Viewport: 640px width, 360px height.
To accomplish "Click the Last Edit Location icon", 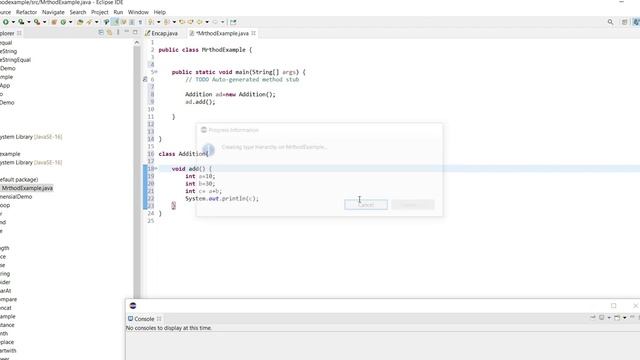I will [181, 22].
